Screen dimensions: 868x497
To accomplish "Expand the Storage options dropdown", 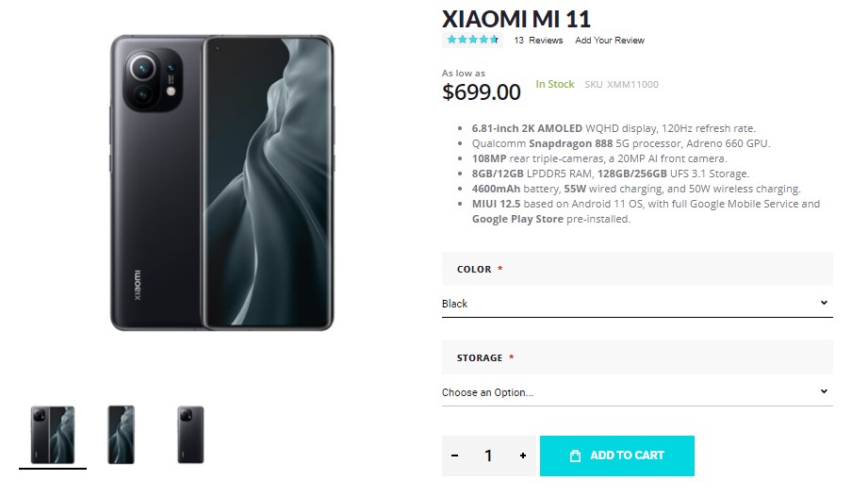I will [x=636, y=392].
